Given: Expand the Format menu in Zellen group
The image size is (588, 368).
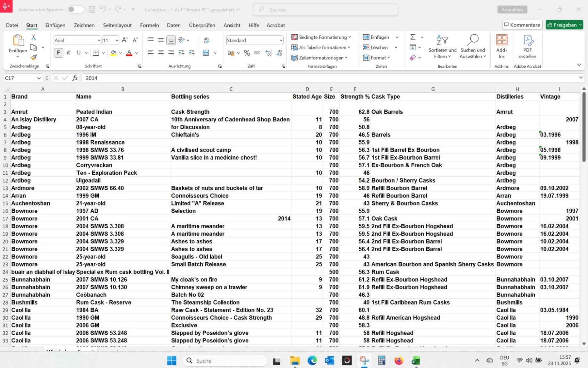Looking at the screenshot, I should coord(379,58).
